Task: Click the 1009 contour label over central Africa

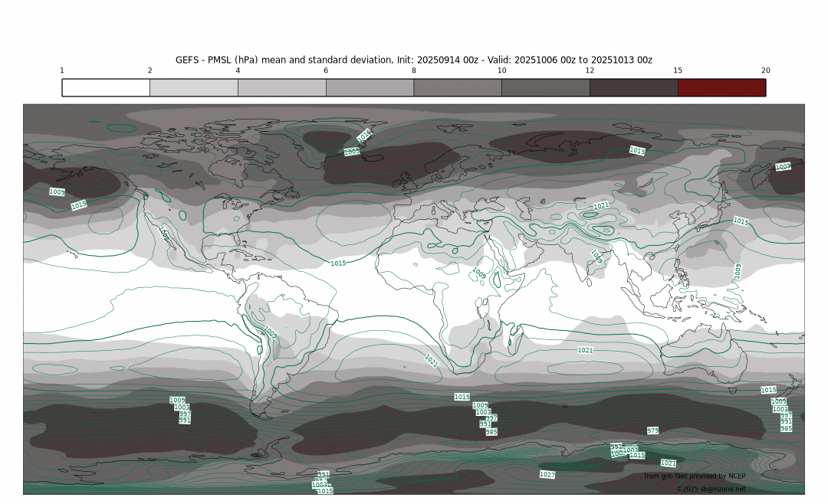Action: click(478, 273)
